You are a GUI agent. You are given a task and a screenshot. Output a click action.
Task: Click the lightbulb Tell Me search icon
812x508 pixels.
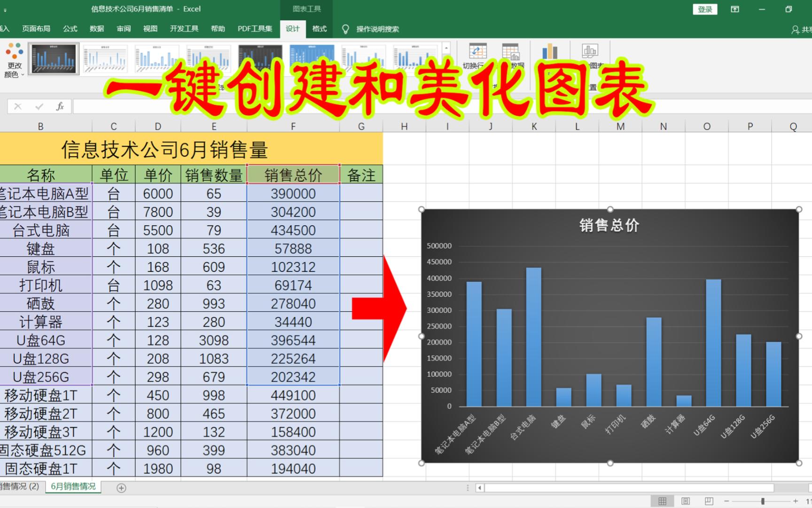click(x=346, y=29)
